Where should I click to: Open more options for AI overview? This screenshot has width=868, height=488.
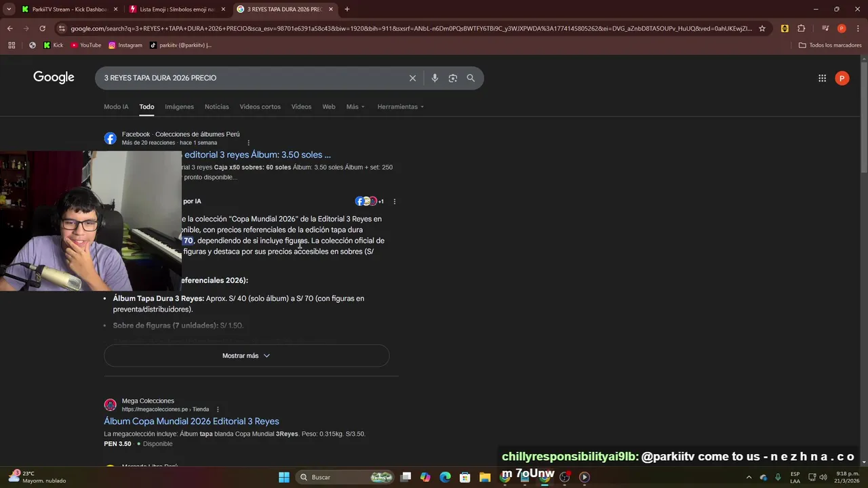pyautogui.click(x=394, y=201)
